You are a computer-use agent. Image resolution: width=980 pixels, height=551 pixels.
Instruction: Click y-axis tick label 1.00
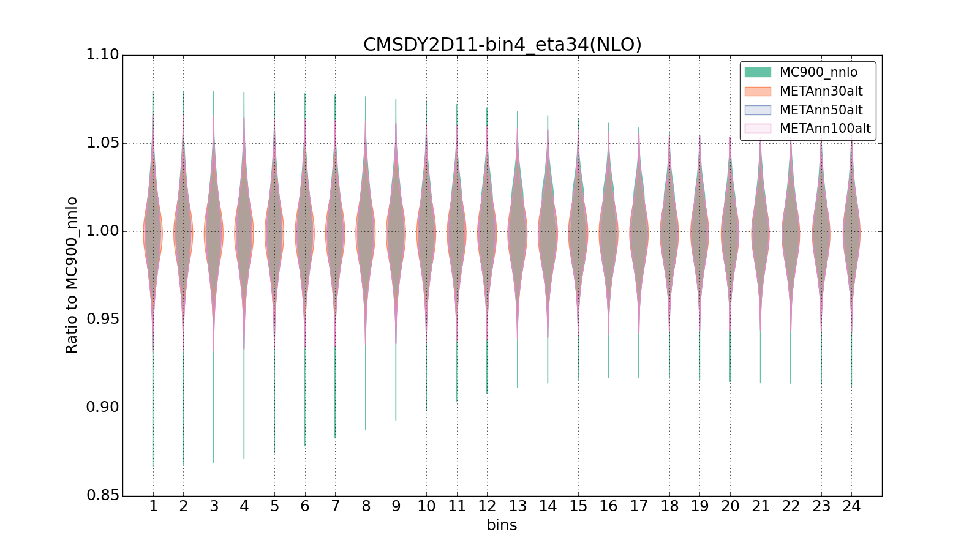102,231
